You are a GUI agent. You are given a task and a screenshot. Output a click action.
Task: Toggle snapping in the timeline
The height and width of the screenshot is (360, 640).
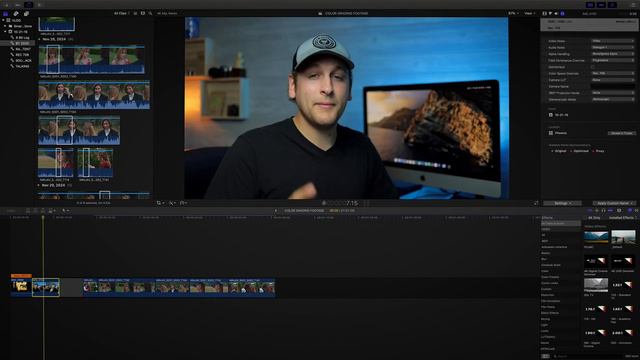(x=611, y=211)
